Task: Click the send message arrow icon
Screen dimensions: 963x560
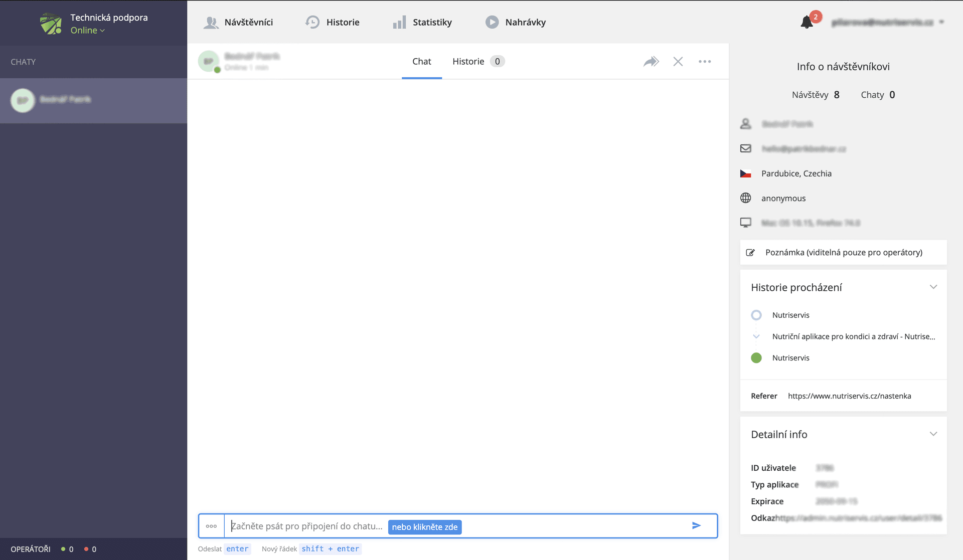Action: click(697, 527)
